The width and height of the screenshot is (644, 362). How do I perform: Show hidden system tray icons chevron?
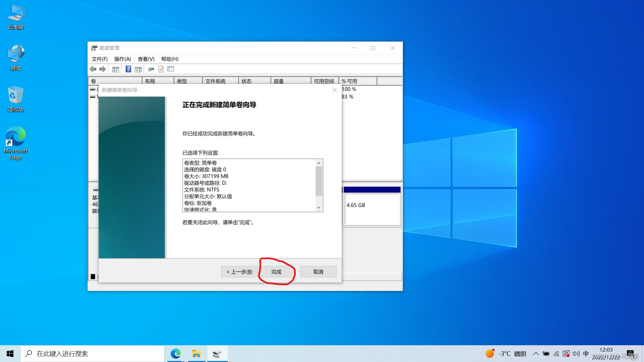tap(536, 354)
